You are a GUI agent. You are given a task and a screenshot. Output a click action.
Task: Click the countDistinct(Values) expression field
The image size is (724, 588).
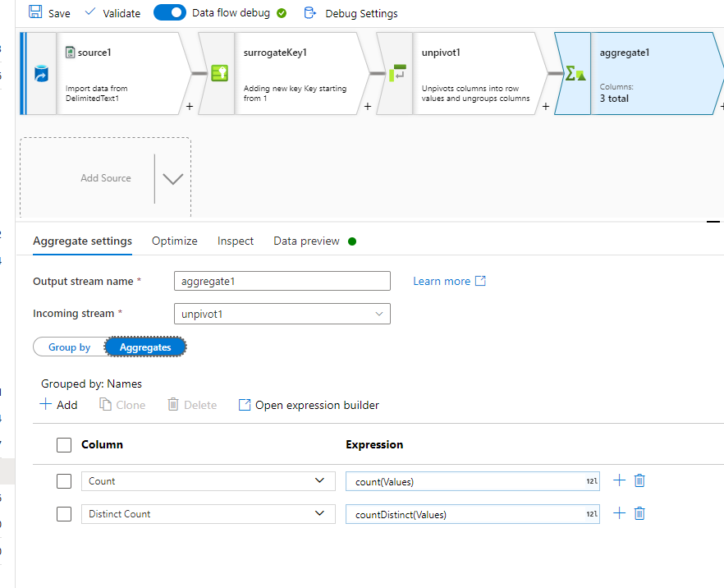472,514
